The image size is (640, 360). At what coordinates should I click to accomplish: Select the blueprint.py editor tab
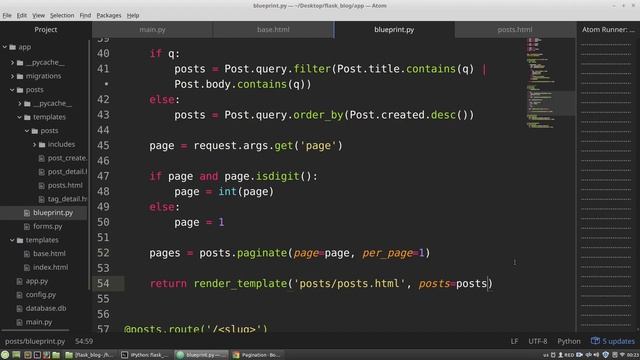tap(394, 29)
